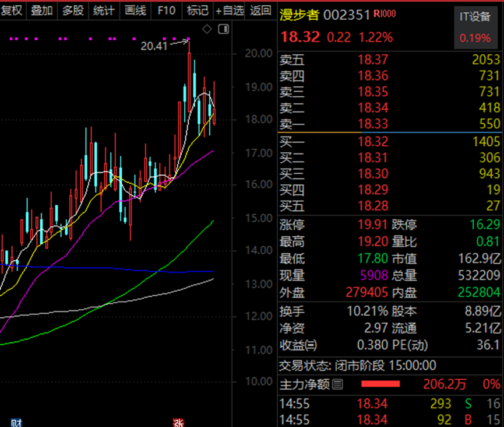Viewport: 504px width, 427px height.
Task: Select the 多股 multi-stock view
Action: tap(73, 10)
